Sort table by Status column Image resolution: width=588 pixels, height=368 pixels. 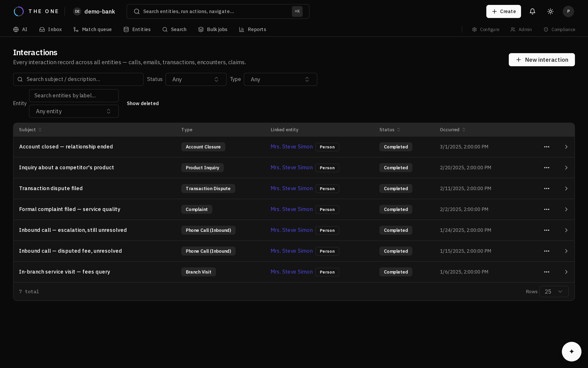[390, 130]
